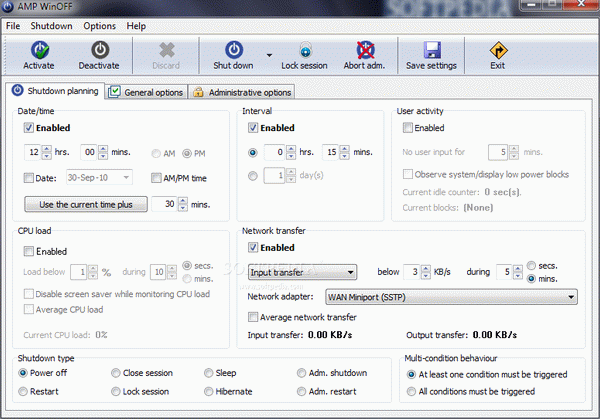Toggle the Interval Enabled checkbox
This screenshot has width=600, height=419.
click(253, 128)
